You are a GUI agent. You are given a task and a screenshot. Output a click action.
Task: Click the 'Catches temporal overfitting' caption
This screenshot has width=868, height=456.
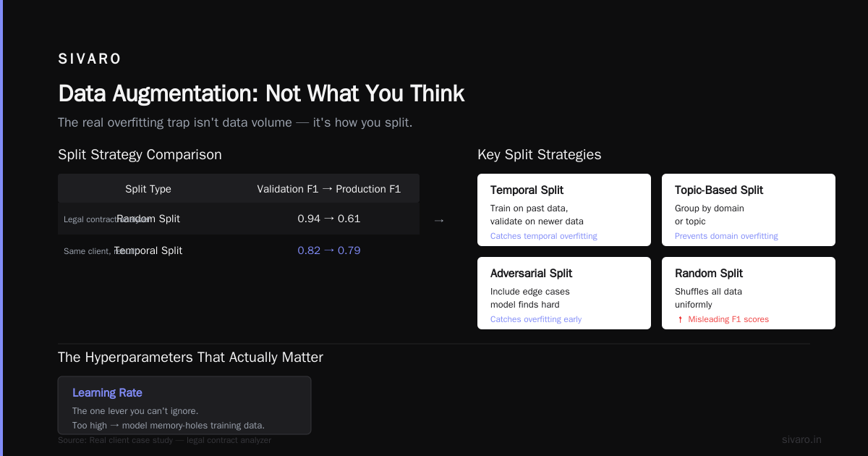tap(544, 236)
